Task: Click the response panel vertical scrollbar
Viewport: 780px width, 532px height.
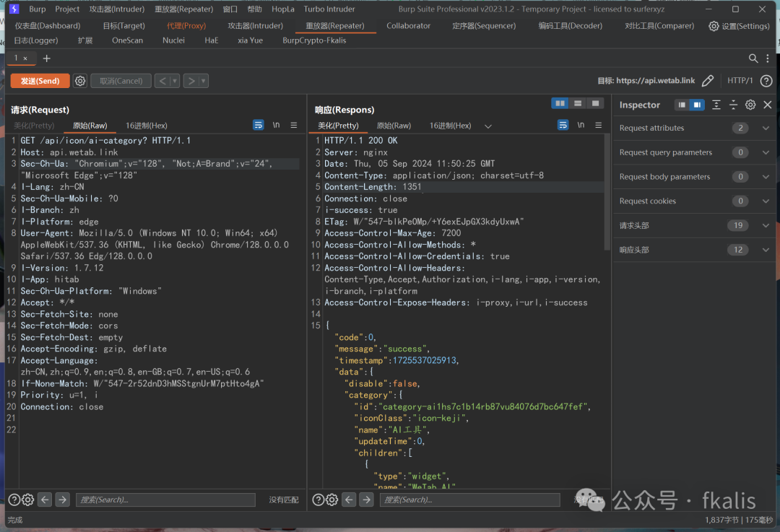Action: click(607, 191)
